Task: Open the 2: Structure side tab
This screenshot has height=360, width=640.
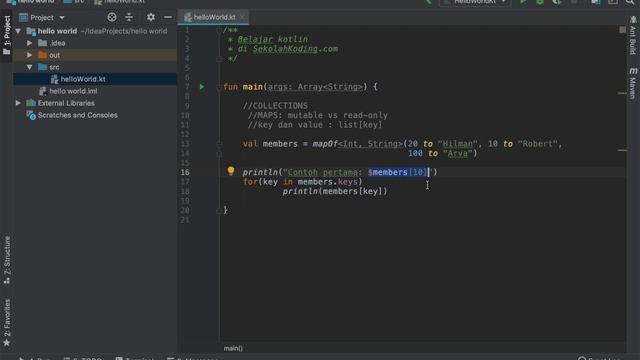Action: (x=7, y=260)
